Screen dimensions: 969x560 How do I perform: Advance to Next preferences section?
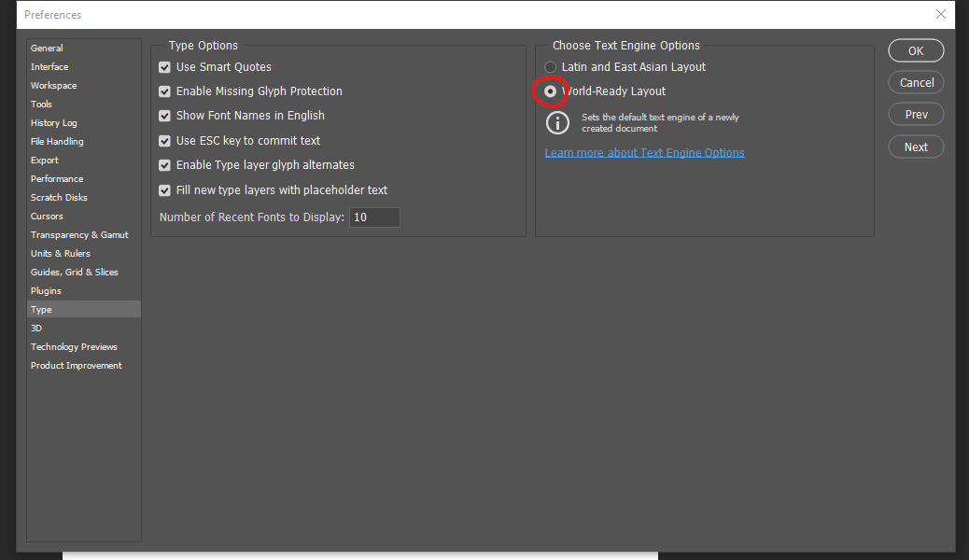[916, 147]
